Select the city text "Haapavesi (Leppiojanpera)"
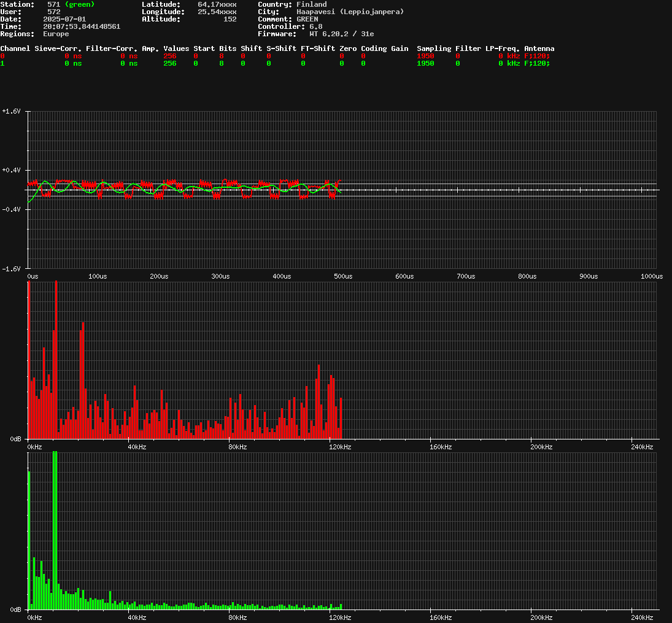Screen dimensions: 672x623 coord(350,12)
